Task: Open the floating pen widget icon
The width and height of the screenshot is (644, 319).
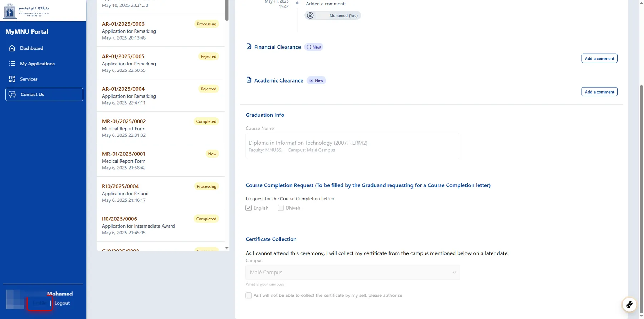Action: pyautogui.click(x=629, y=305)
